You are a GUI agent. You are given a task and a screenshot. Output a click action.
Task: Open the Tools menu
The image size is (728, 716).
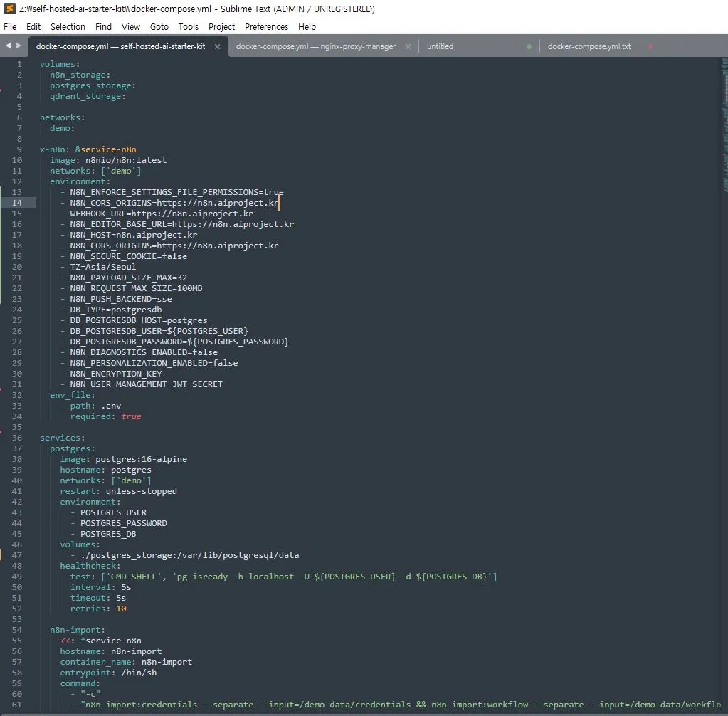[189, 27]
